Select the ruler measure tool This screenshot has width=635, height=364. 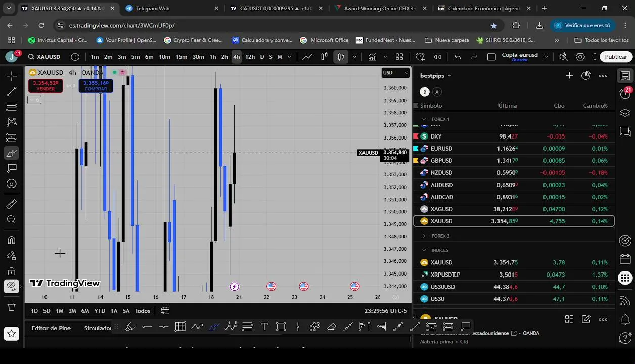11,204
